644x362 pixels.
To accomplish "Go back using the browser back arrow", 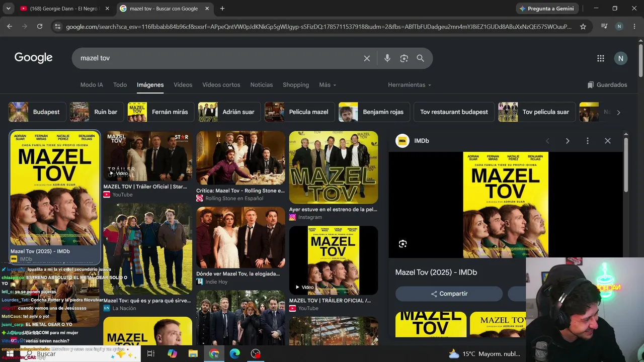I will click(x=10, y=27).
